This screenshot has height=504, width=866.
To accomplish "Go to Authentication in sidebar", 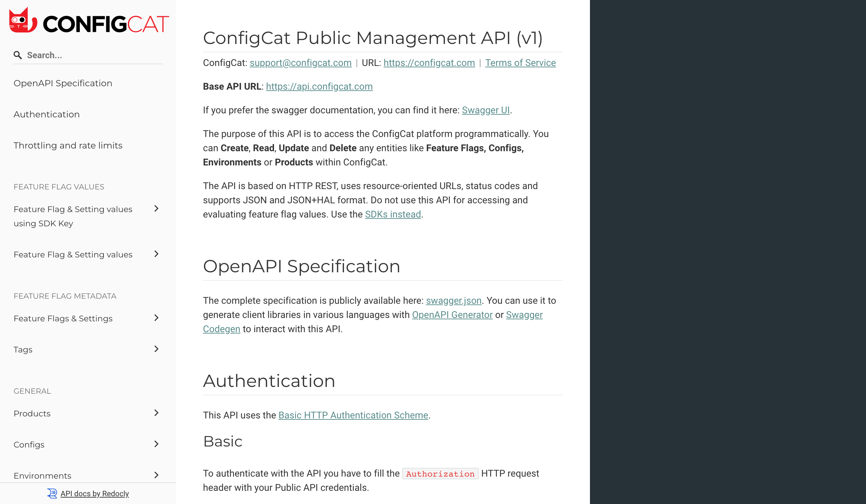I will 47,114.
